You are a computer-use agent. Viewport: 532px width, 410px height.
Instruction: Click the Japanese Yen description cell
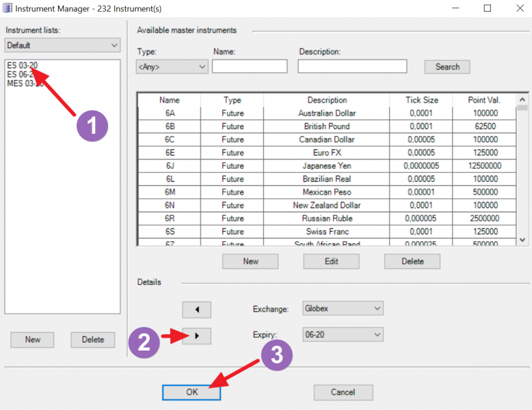pyautogui.click(x=327, y=166)
